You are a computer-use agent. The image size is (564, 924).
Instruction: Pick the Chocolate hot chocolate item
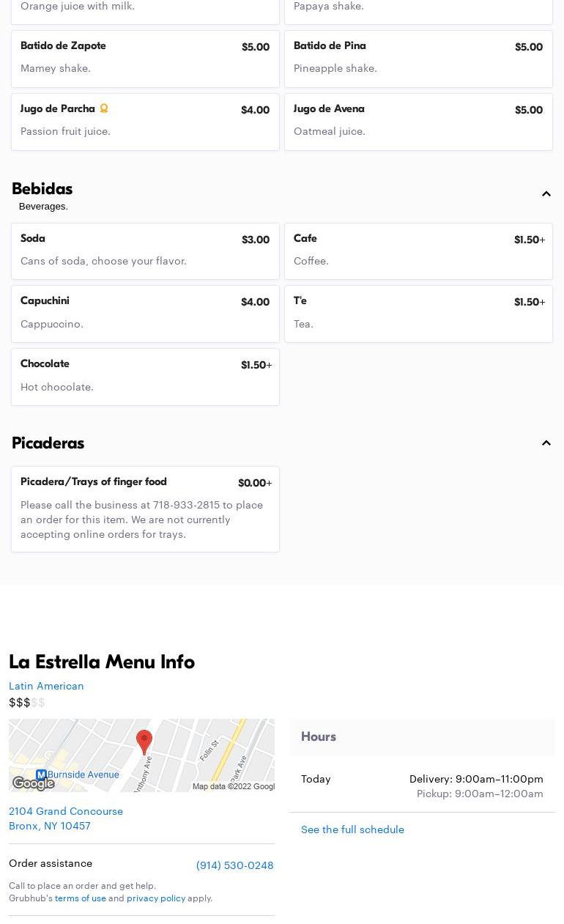(145, 377)
